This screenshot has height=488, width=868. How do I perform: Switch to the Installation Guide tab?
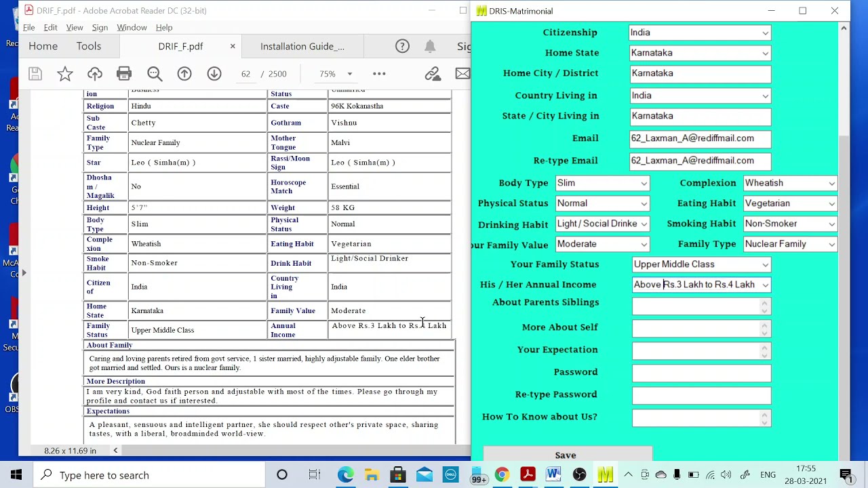302,46
